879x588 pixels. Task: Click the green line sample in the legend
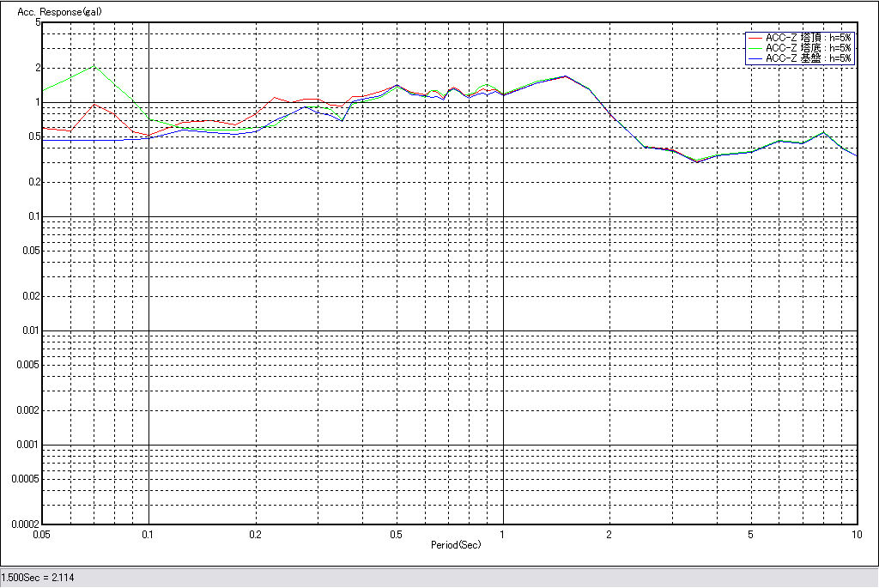point(755,49)
